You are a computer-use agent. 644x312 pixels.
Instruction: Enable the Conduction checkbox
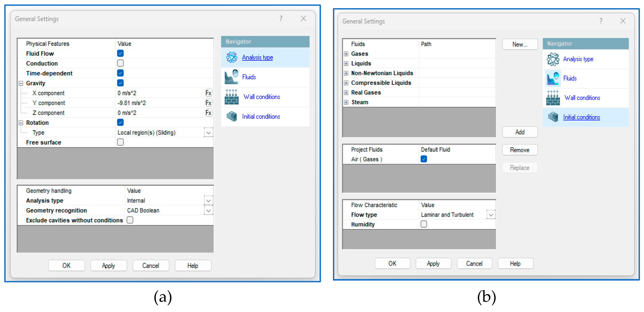120,63
